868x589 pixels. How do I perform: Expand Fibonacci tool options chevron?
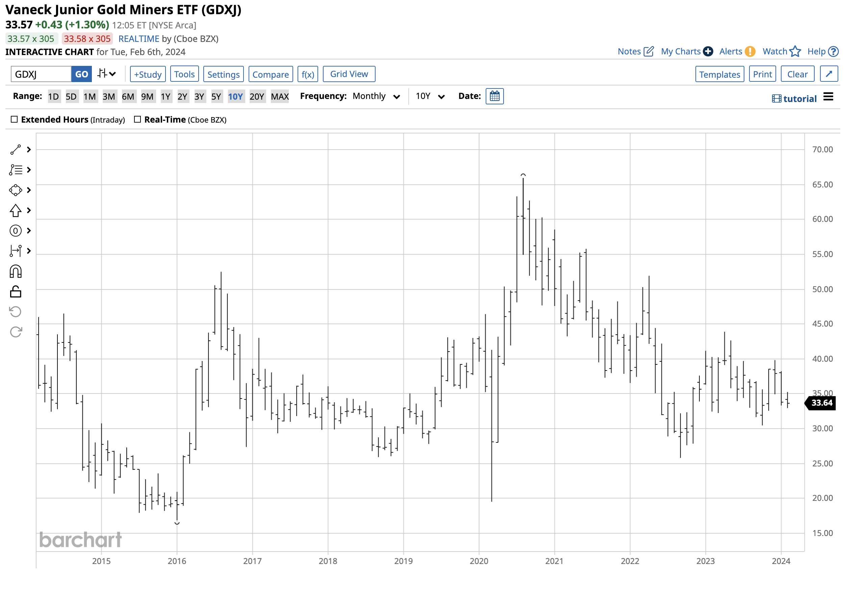[29, 231]
